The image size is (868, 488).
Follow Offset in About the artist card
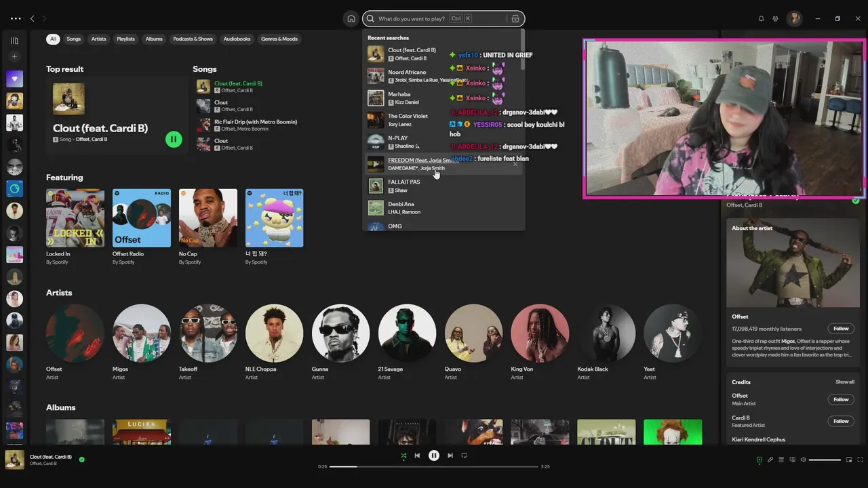coord(841,329)
